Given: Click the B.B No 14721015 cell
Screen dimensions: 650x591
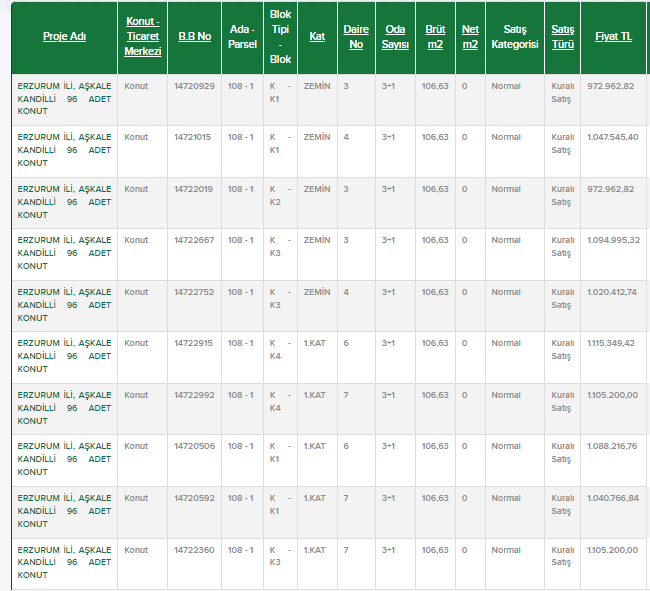Looking at the screenshot, I should 192,137.
